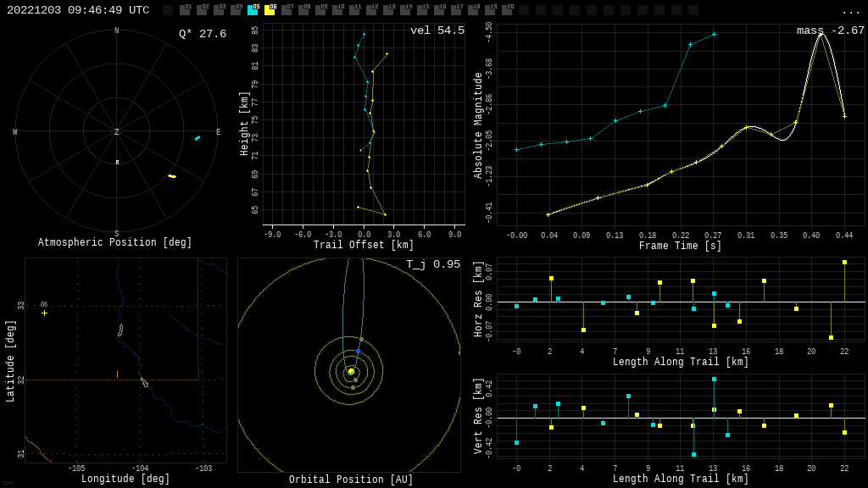Click the light curve peak in magnitude plot
Screen dimensions: 868x488
point(820,34)
